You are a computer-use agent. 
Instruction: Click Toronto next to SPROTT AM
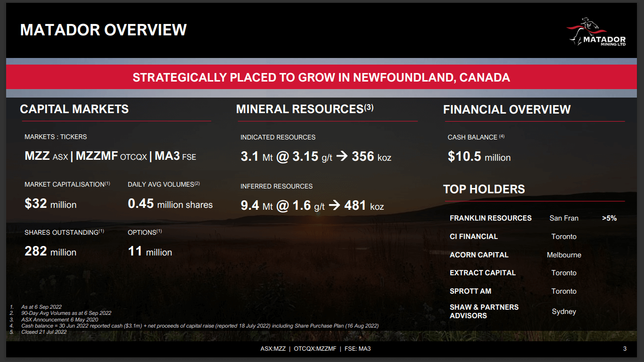(564, 291)
